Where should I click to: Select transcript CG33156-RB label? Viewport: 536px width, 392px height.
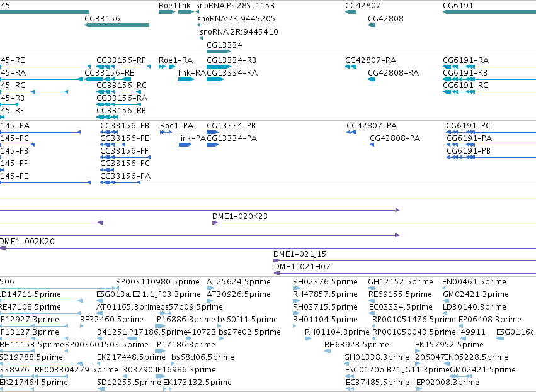(x=122, y=111)
